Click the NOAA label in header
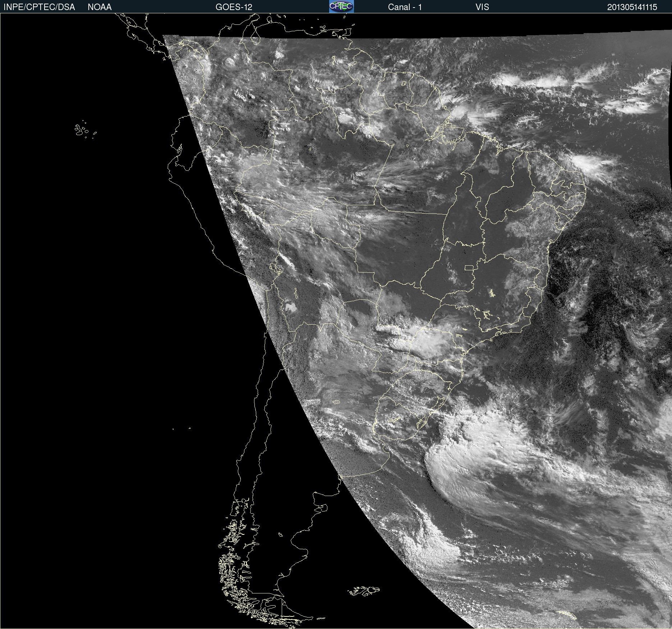672x629 pixels. click(x=100, y=7)
